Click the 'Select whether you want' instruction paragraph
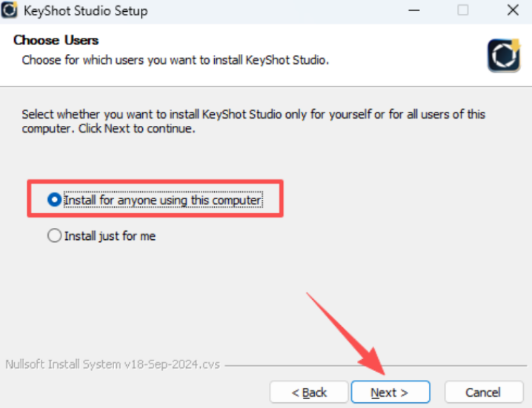 coord(253,121)
